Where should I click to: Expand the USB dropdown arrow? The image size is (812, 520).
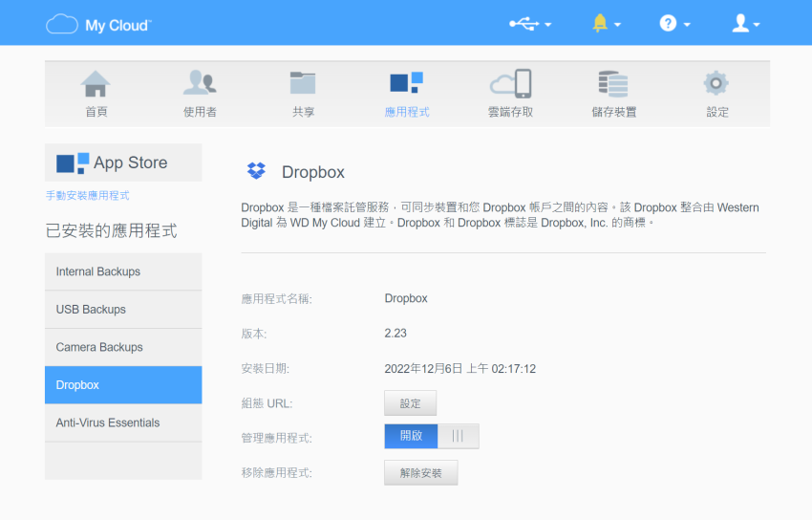(548, 24)
